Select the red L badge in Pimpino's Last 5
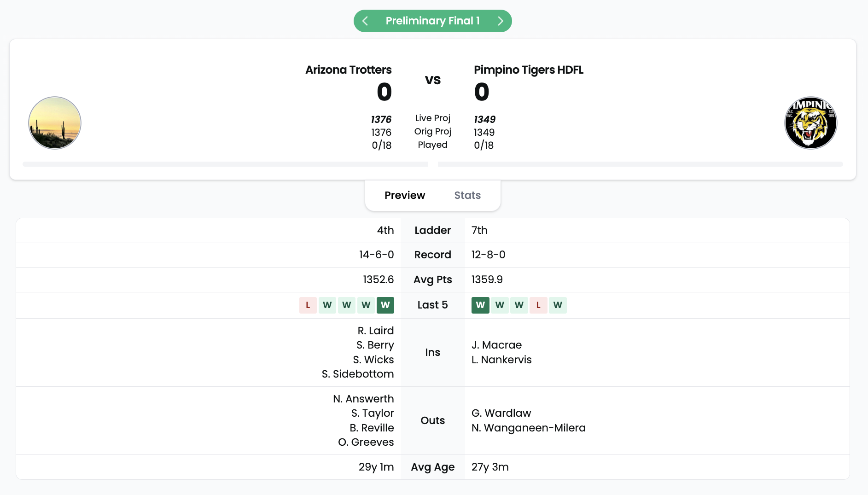This screenshot has height=495, width=868. [538, 305]
